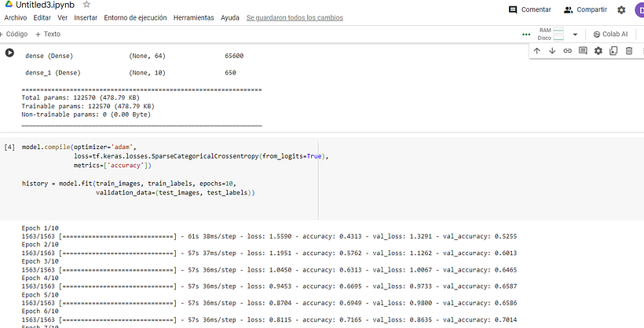Move cell down with arrow icon
This screenshot has height=328, width=644.
[552, 51]
